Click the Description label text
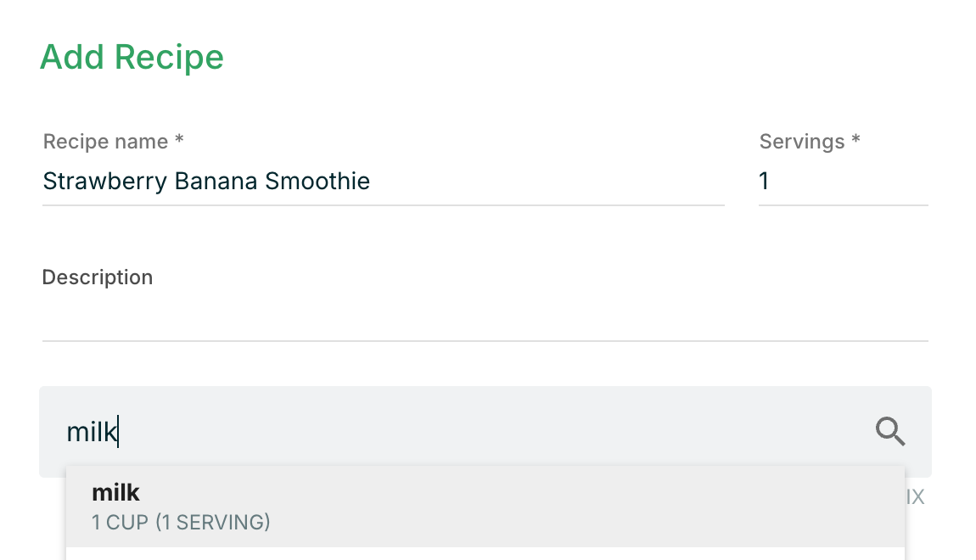The height and width of the screenshot is (560, 976). (98, 277)
